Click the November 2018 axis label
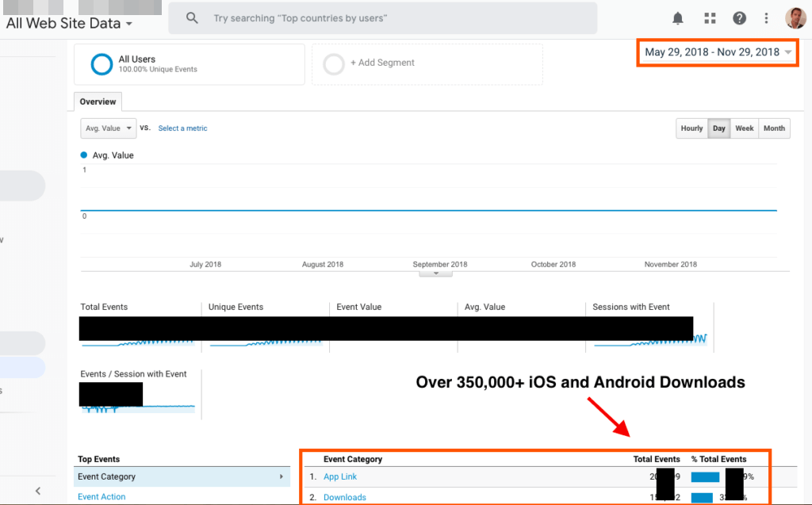This screenshot has height=505, width=812. 671,264
